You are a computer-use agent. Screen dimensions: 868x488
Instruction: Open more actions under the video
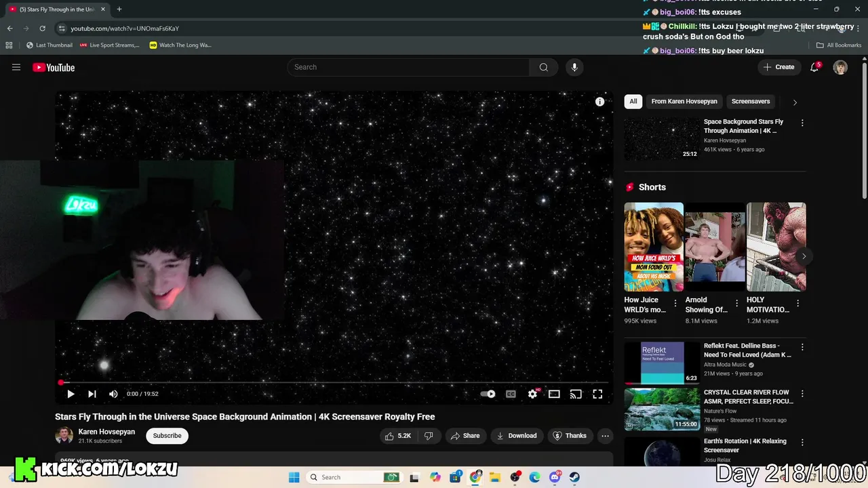point(606,436)
